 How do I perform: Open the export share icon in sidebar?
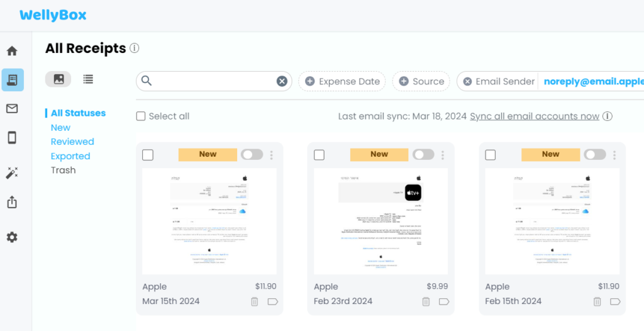pyautogui.click(x=12, y=202)
